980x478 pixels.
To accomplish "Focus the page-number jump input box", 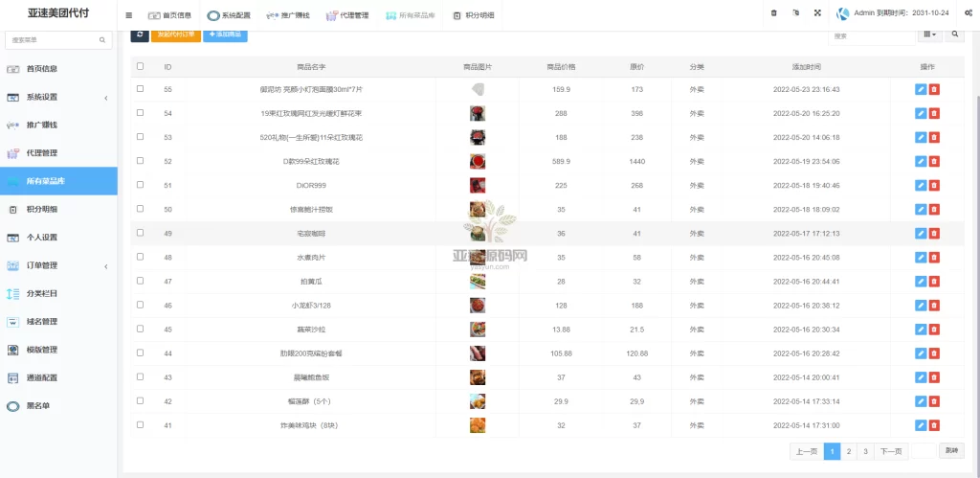I will click(x=924, y=450).
